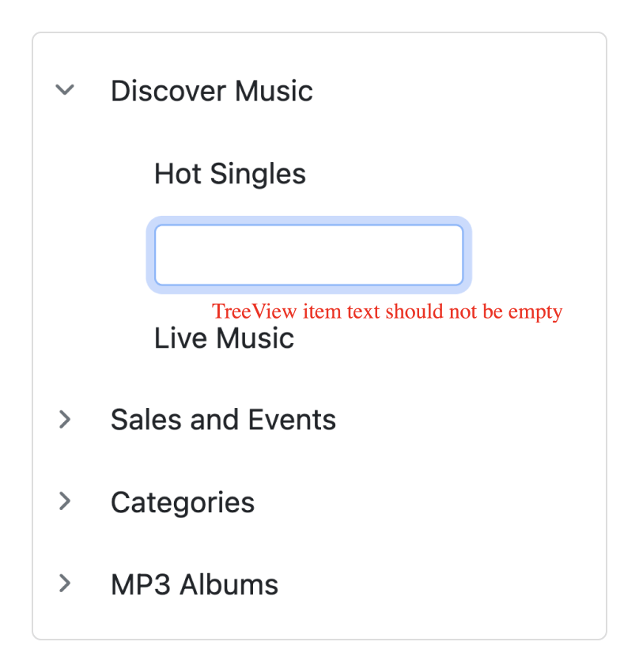Click inside the empty item name field

pos(309,255)
